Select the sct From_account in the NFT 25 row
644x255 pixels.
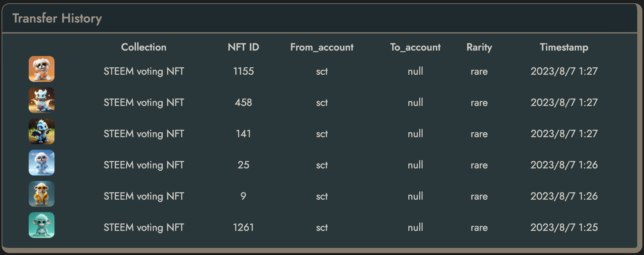(322, 165)
